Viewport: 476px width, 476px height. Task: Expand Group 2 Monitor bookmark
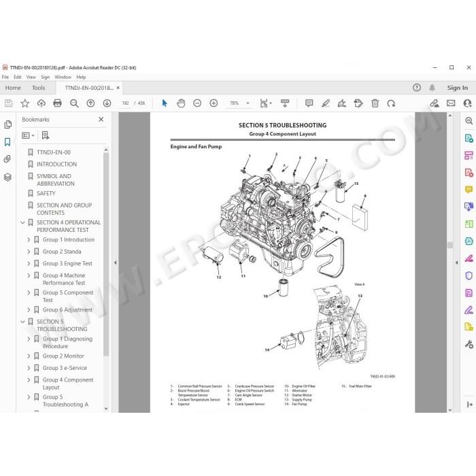tap(29, 356)
